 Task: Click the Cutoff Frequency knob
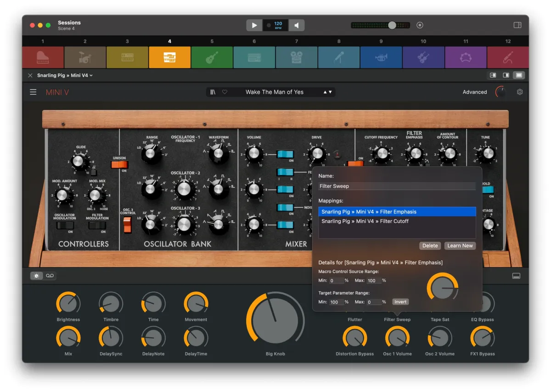point(381,154)
